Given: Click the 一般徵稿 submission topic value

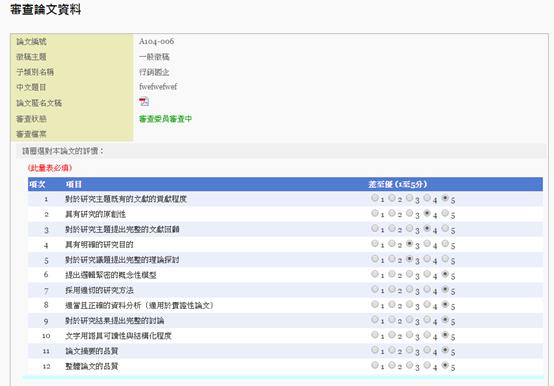Looking at the screenshot, I should pyautogui.click(x=154, y=57).
